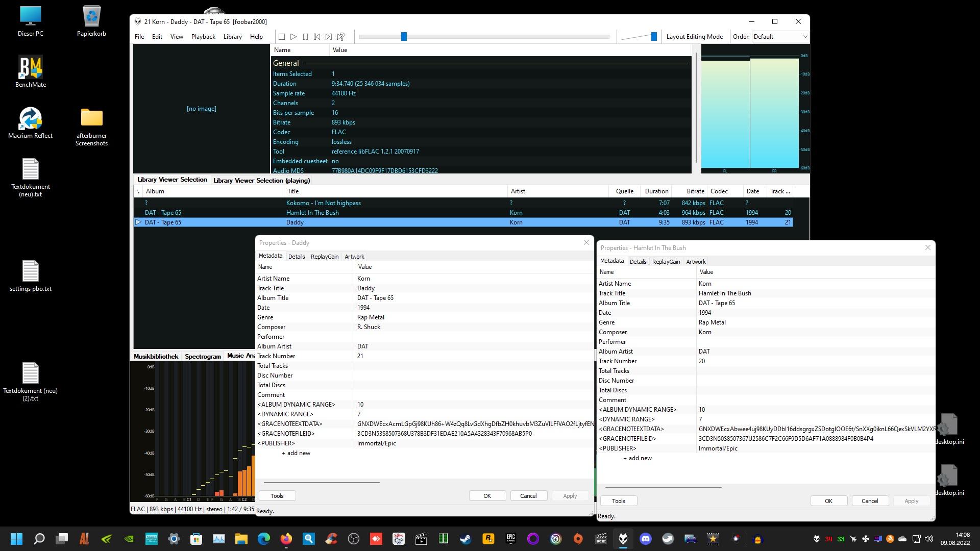Open Discord from the taskbar
The height and width of the screenshot is (551, 980).
coord(645,539)
